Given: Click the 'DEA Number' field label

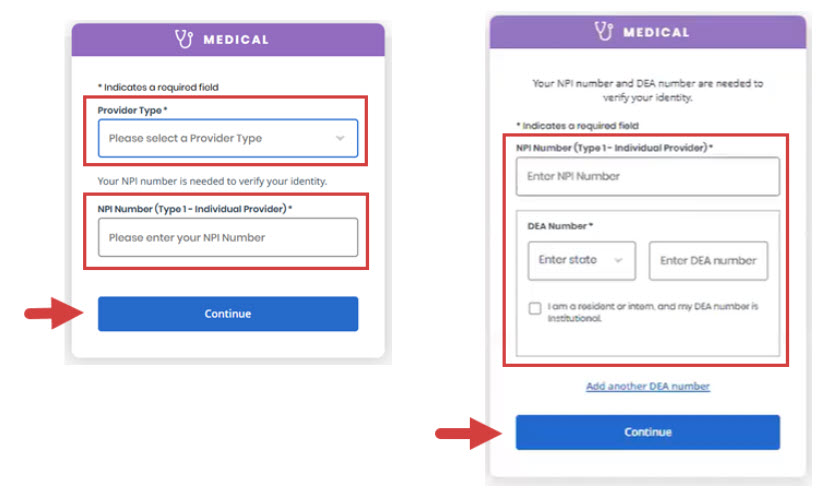Looking at the screenshot, I should (x=559, y=226).
